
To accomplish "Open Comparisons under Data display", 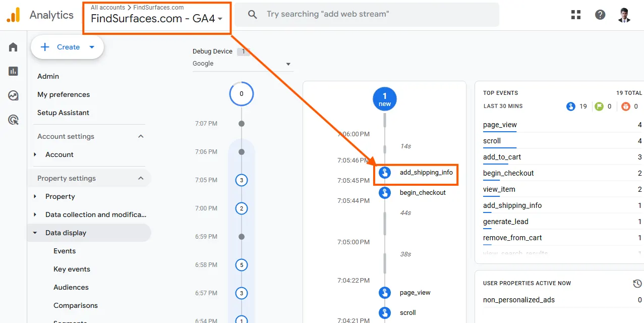I will point(76,305).
